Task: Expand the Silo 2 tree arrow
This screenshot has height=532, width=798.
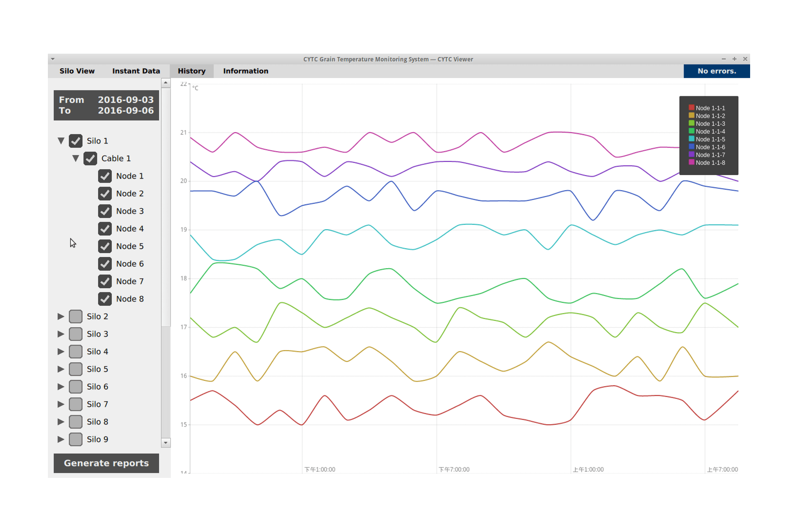Action: (x=61, y=317)
